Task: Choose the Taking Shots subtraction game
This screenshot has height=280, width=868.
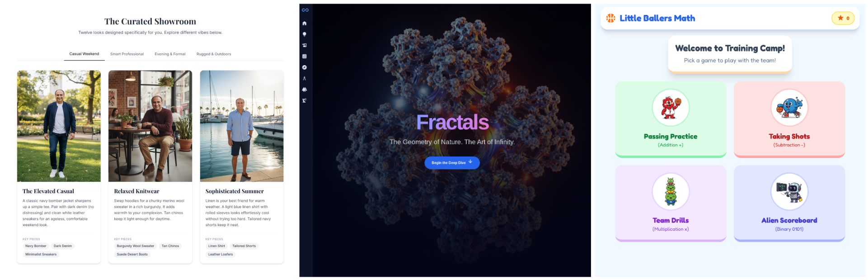Action: coord(789,119)
